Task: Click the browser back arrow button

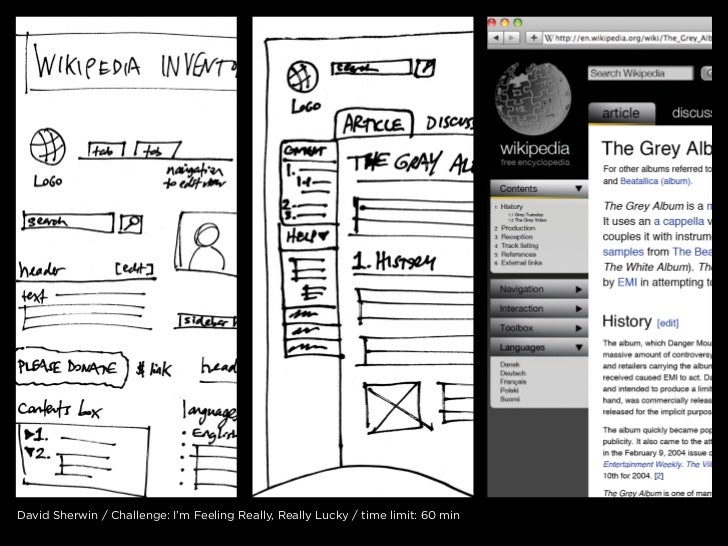Action: pos(496,38)
